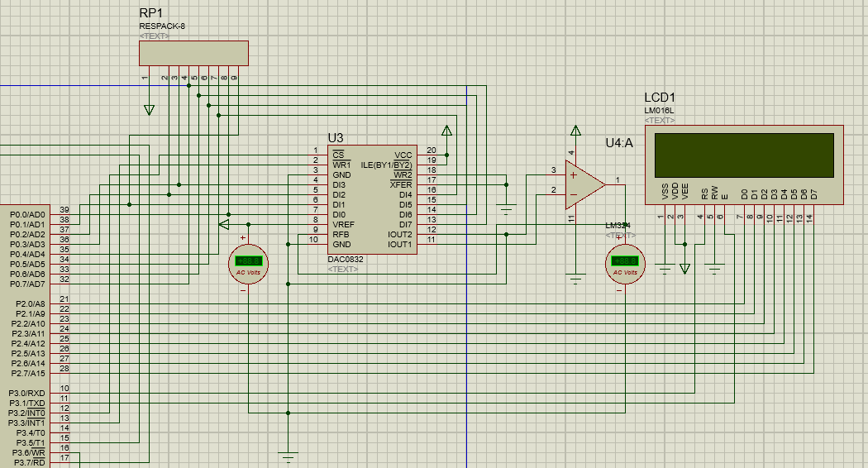Viewport: 868px width, 468px height.
Task: Click the ground symbol below op-amp pin 11
Action: [x=575, y=279]
